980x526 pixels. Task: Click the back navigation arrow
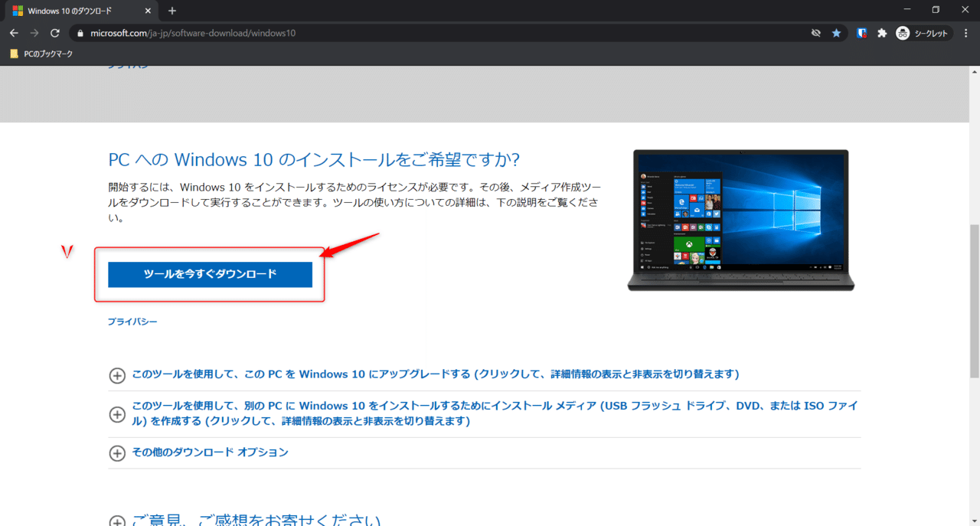tap(14, 33)
